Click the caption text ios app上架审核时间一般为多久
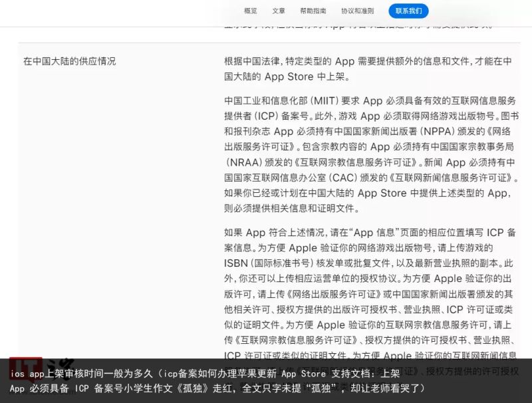The image size is (532, 403). [81, 374]
